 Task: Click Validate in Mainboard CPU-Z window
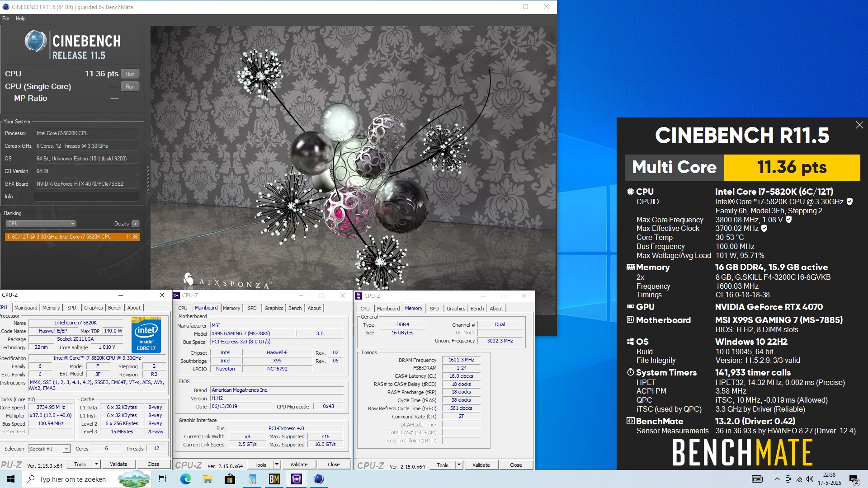coord(299,465)
